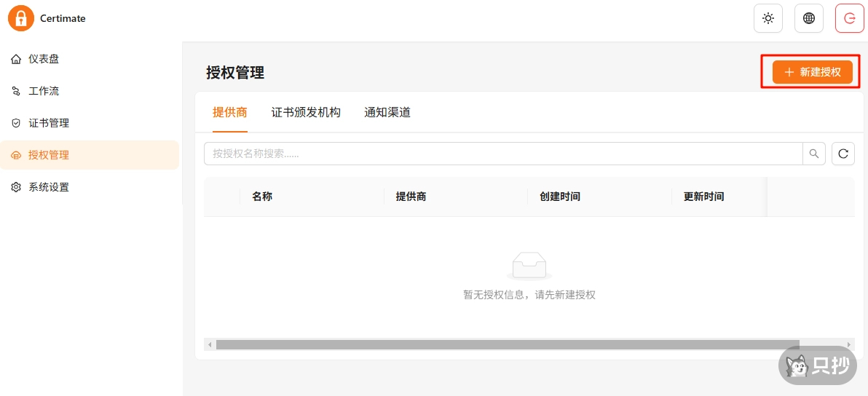Click the logout icon button

849,19
